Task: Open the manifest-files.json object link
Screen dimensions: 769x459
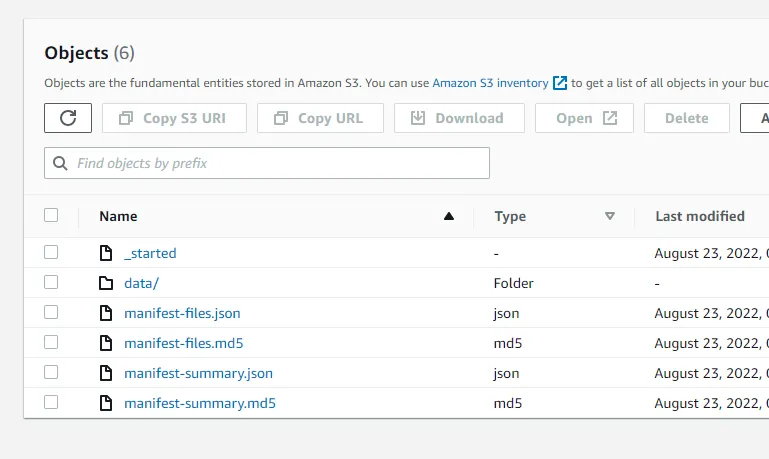Action: click(182, 313)
